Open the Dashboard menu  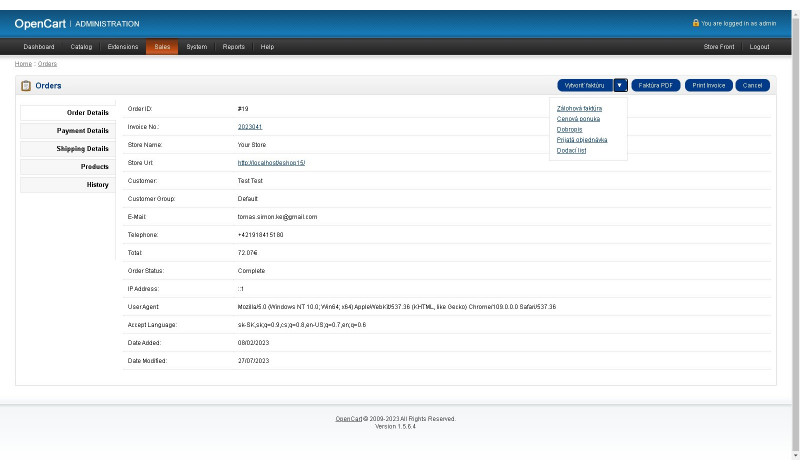39,46
